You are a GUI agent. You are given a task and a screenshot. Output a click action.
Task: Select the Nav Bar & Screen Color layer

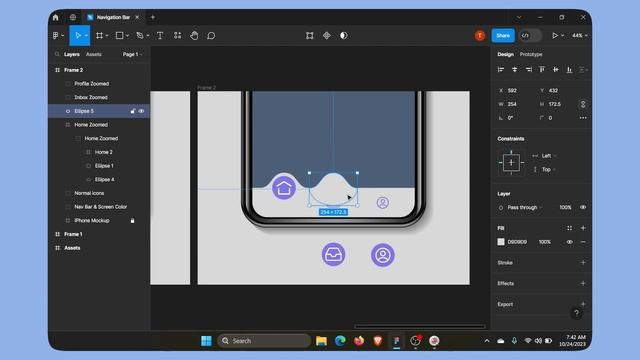pyautogui.click(x=100, y=207)
